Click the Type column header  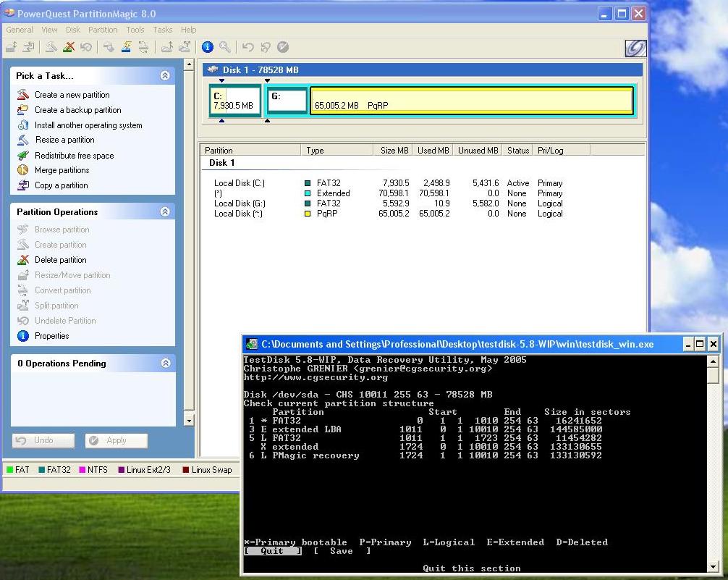[337, 151]
